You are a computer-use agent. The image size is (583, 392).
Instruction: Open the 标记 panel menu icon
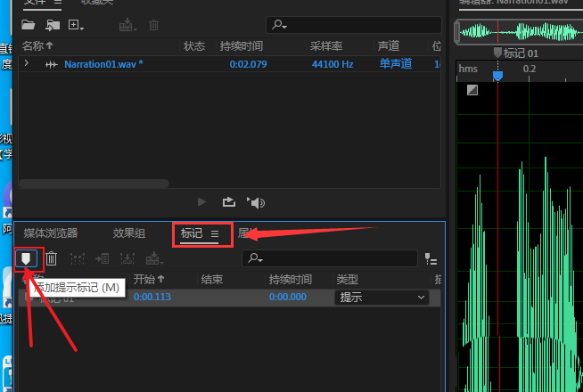click(215, 233)
